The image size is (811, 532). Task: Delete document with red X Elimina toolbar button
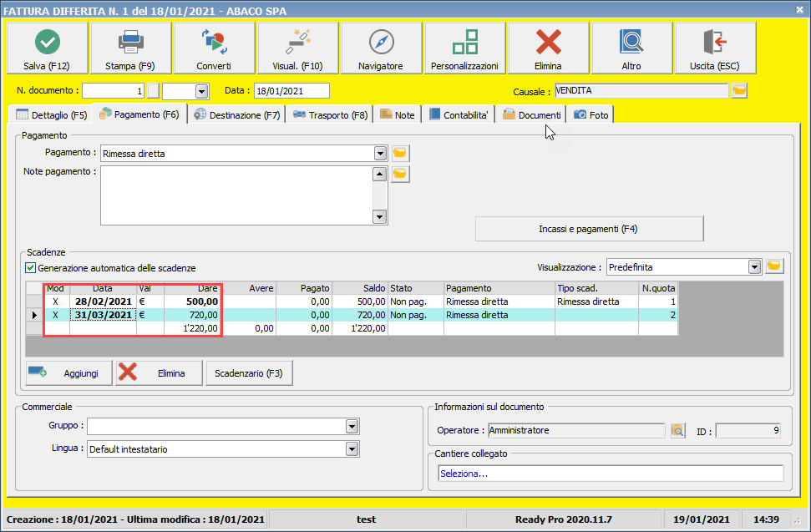coord(548,48)
